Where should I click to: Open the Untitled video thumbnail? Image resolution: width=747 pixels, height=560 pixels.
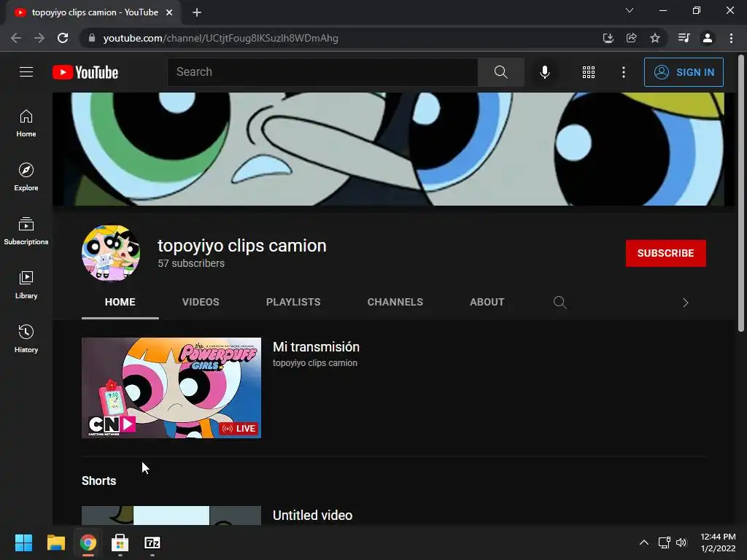[171, 516]
